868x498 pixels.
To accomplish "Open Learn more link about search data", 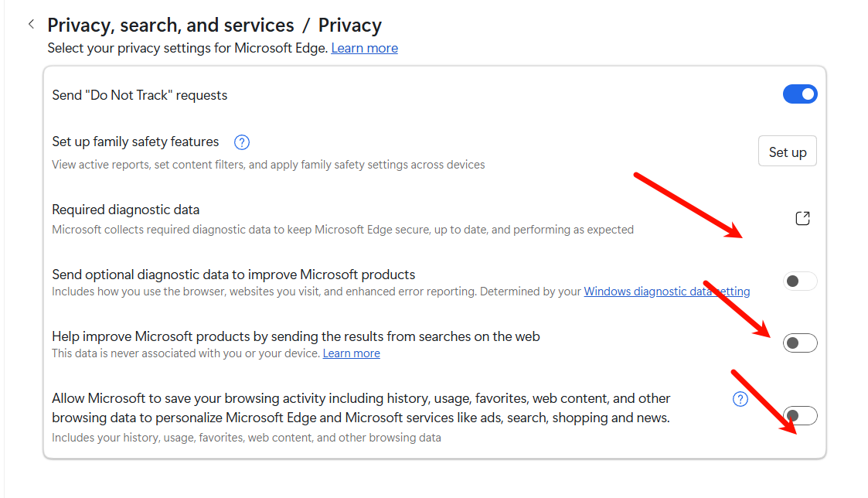I will (352, 353).
